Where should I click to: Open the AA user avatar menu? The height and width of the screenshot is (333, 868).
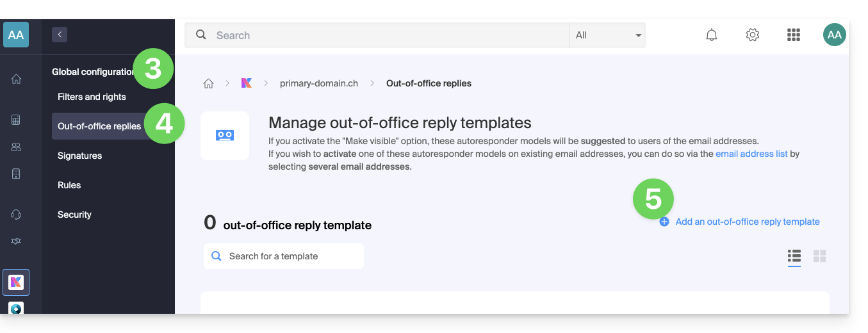tap(834, 35)
